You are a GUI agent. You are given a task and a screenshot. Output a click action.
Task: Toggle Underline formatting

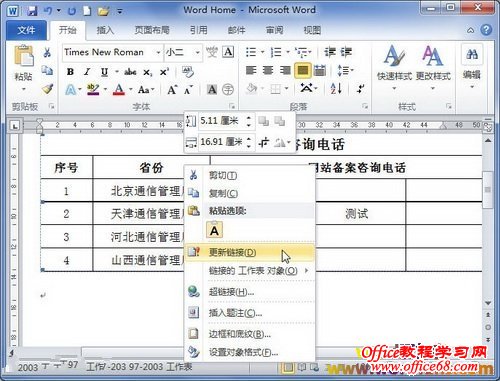click(x=105, y=72)
